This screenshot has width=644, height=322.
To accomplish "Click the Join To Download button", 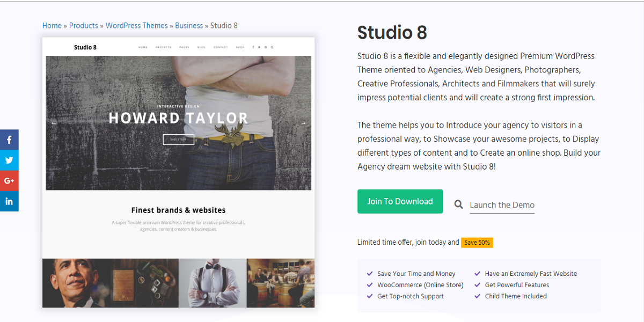I will tap(400, 201).
